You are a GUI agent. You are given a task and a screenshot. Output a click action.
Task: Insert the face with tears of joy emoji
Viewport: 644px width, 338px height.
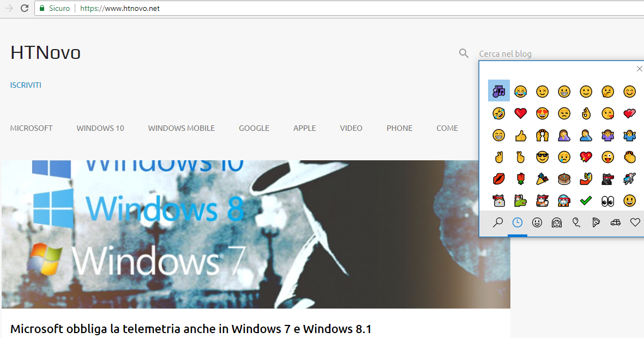520,91
